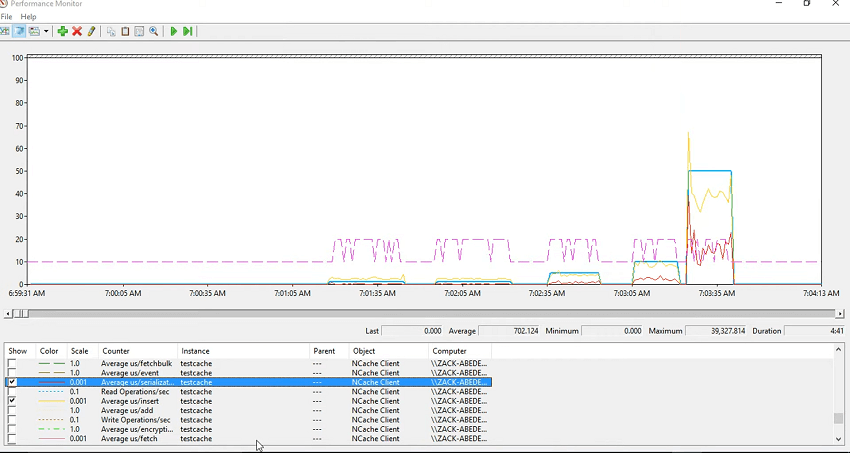Click green dashed color line of Average us/fetchbulk

click(52, 364)
